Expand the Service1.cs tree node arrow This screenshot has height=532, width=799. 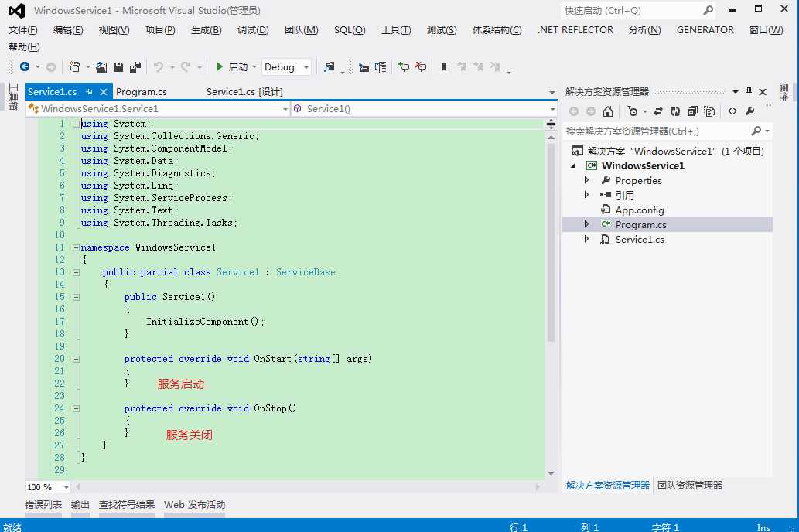pyautogui.click(x=586, y=239)
